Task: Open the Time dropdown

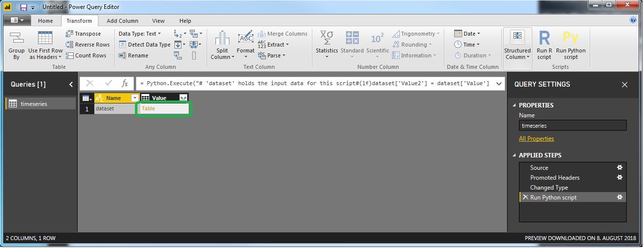Action: click(x=467, y=45)
